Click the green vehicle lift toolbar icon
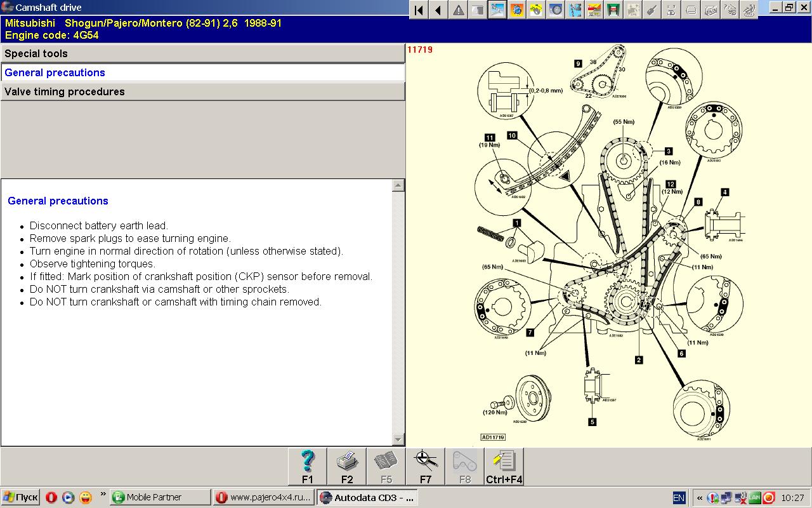This screenshot has height=508, width=812. coord(613,10)
